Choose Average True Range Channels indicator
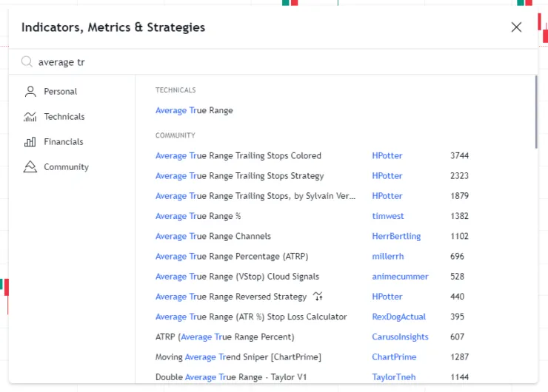 (x=213, y=237)
